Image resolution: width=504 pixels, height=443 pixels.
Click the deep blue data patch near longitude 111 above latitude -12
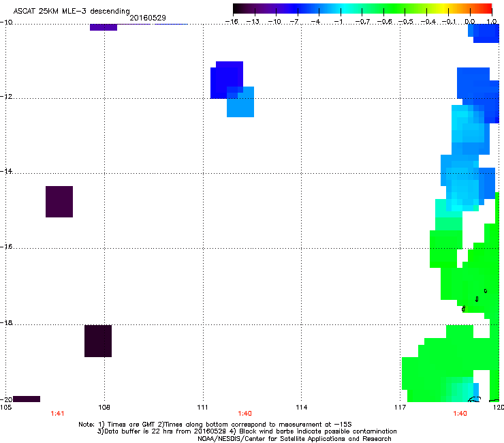point(227,80)
